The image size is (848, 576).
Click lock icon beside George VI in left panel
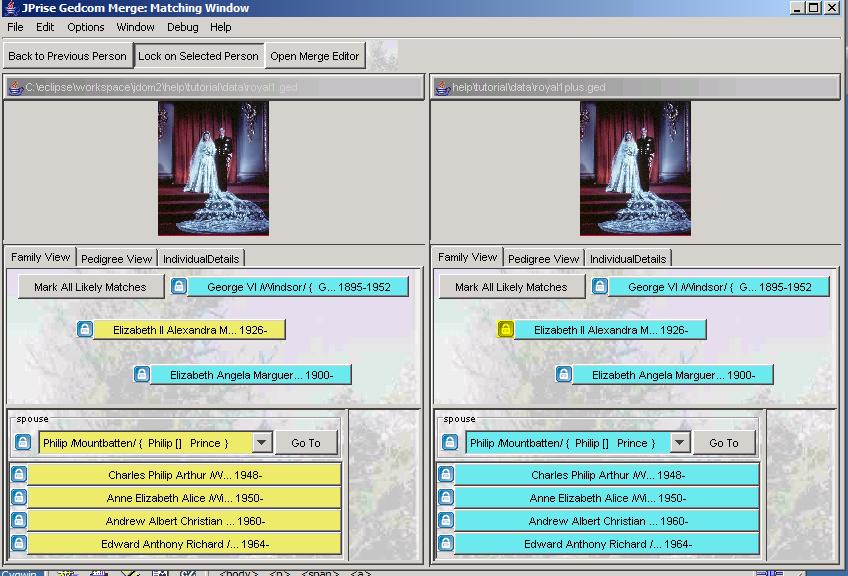(179, 287)
